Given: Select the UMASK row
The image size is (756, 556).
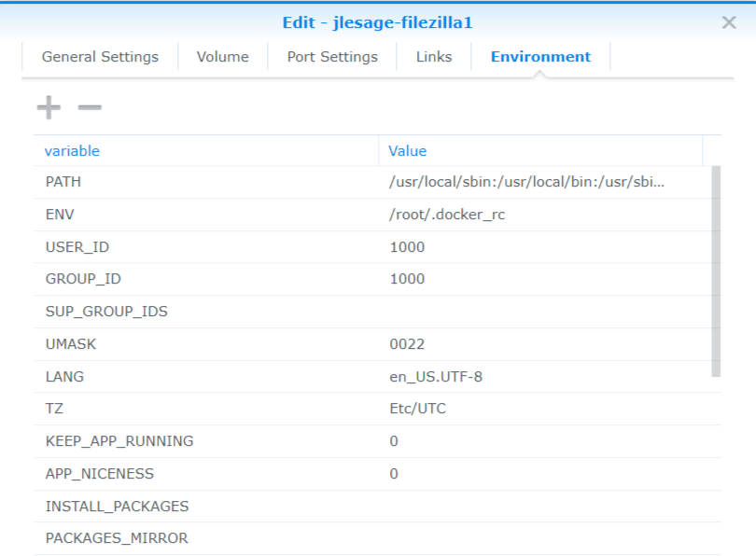Looking at the screenshot, I should [187, 343].
